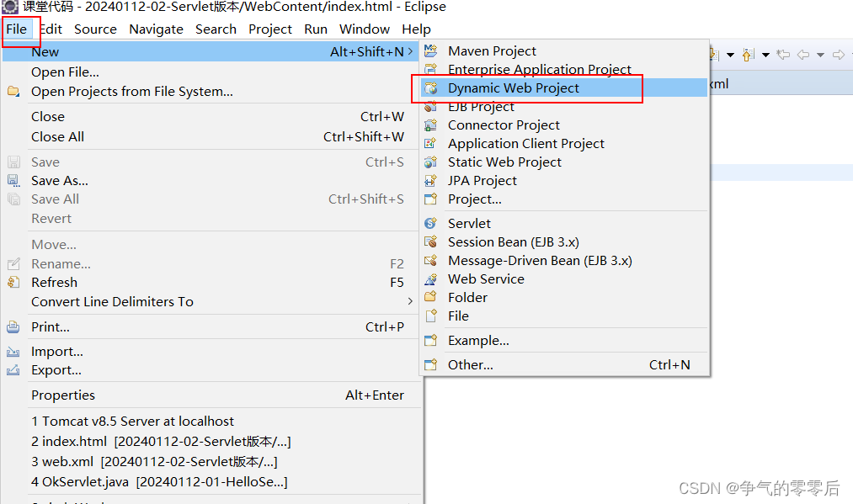Click the Servlet icon
Screen dimensions: 853x504
(x=431, y=224)
